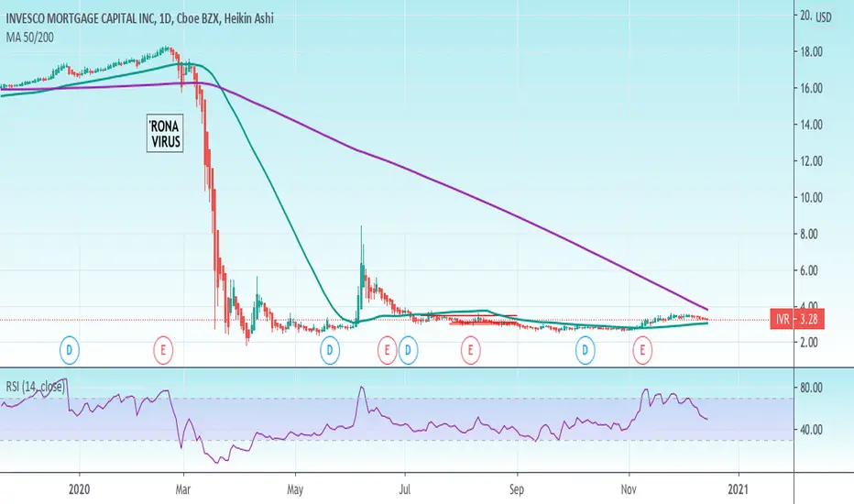
Task: Click the earnings marker in early August
Action: (471, 351)
